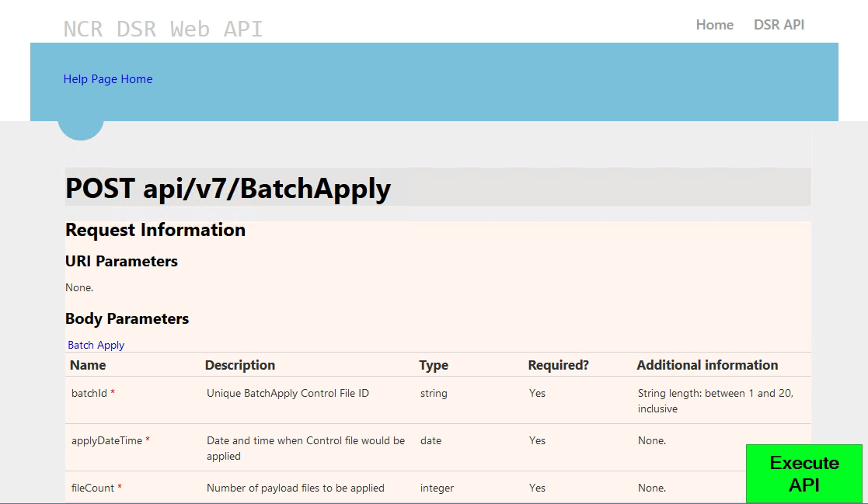Viewport: 868px width, 504px height.
Task: Click the Name column header
Action: coord(88,365)
